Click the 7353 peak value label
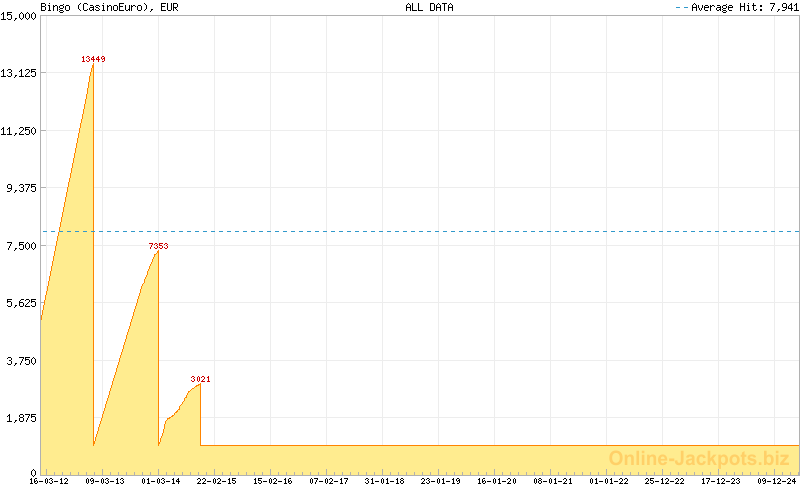The width and height of the screenshot is (800, 490). point(158,245)
